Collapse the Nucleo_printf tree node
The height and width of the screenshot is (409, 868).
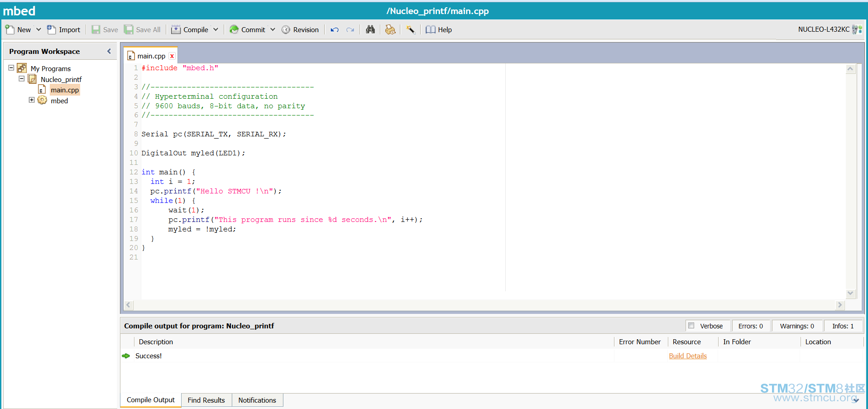click(21, 79)
